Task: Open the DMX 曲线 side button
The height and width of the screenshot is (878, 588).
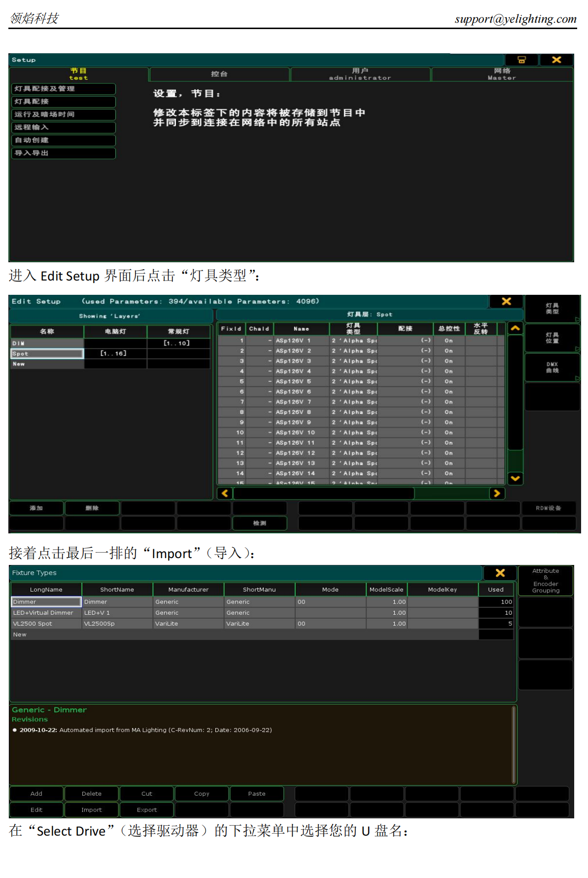Action: 552,367
